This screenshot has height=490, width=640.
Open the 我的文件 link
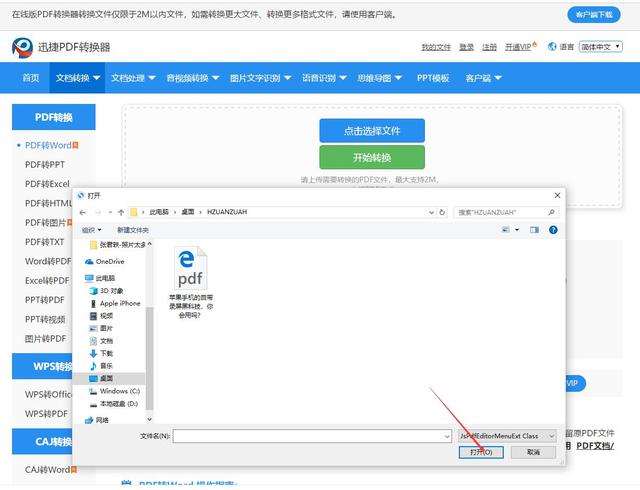point(436,47)
